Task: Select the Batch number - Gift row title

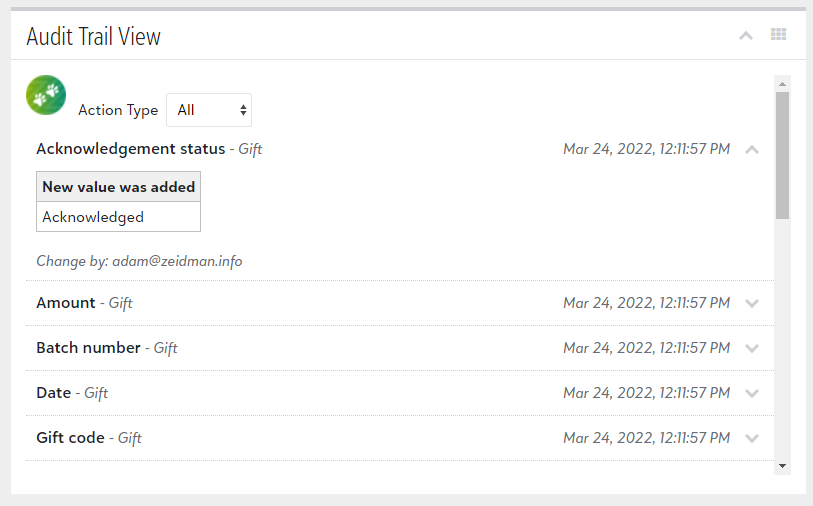Action: point(107,348)
